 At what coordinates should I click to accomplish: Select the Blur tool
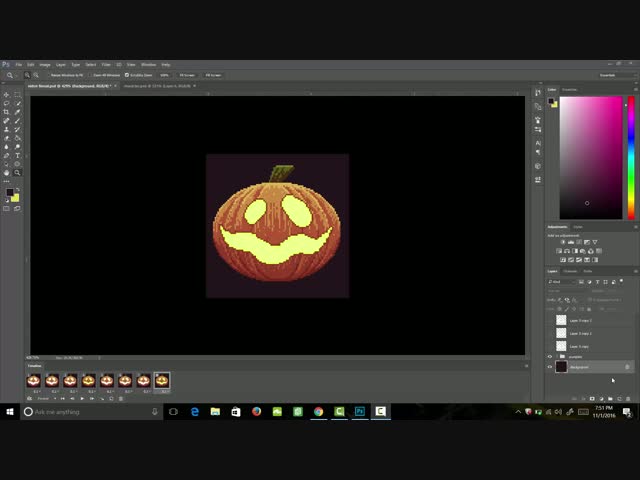click(7, 147)
